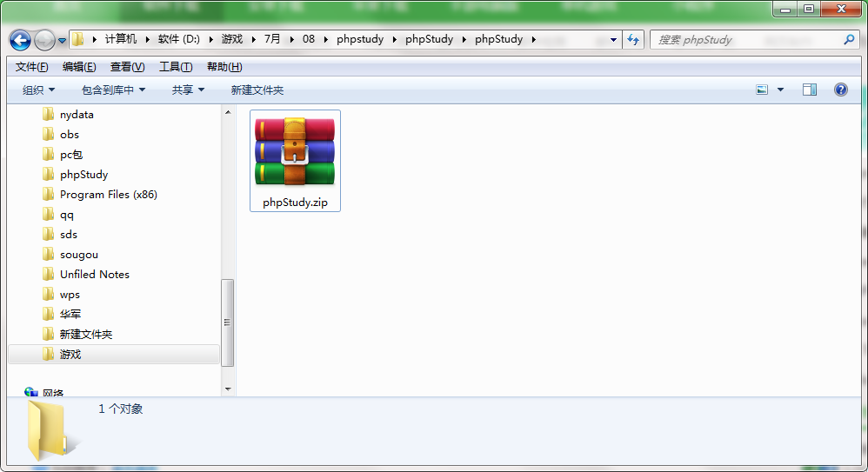The image size is (868, 472).
Task: Minimize the Explorer window
Action: (785, 10)
